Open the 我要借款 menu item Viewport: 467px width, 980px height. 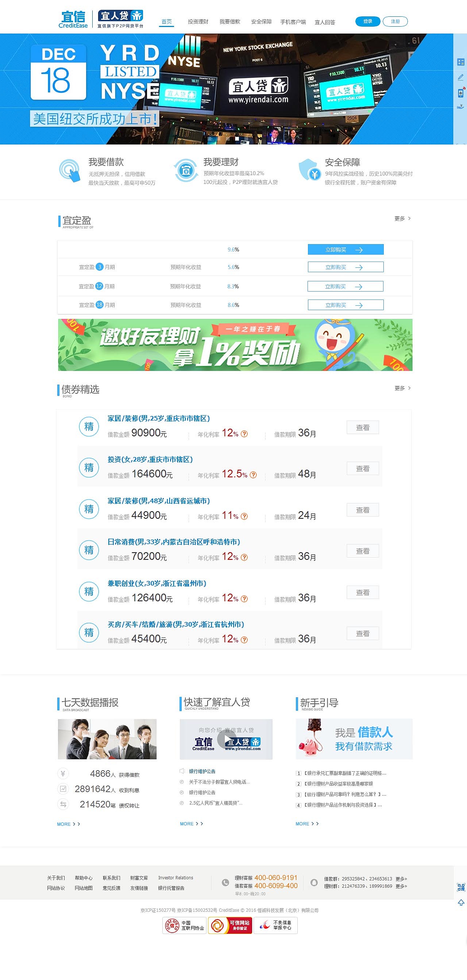(x=230, y=22)
